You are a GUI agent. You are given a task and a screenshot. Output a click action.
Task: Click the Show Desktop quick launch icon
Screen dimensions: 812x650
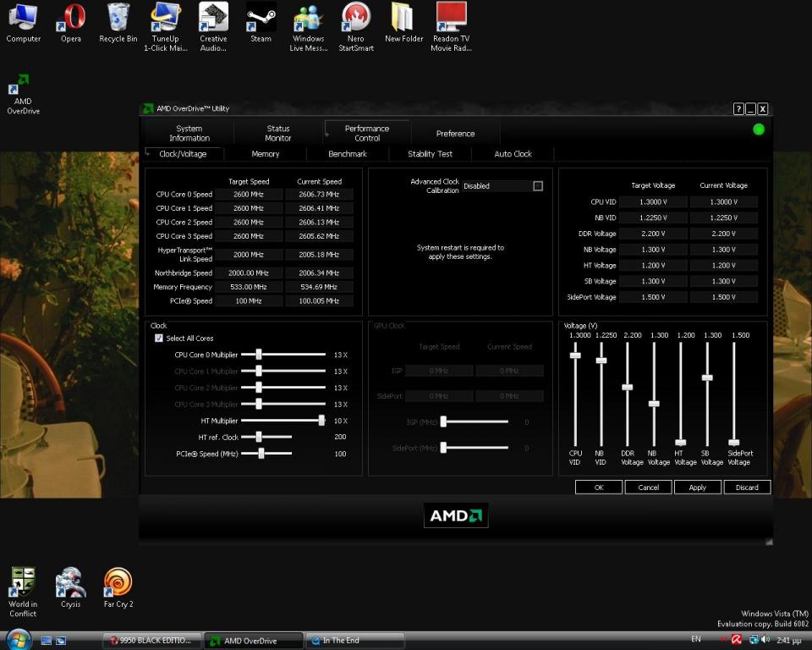pos(46,641)
